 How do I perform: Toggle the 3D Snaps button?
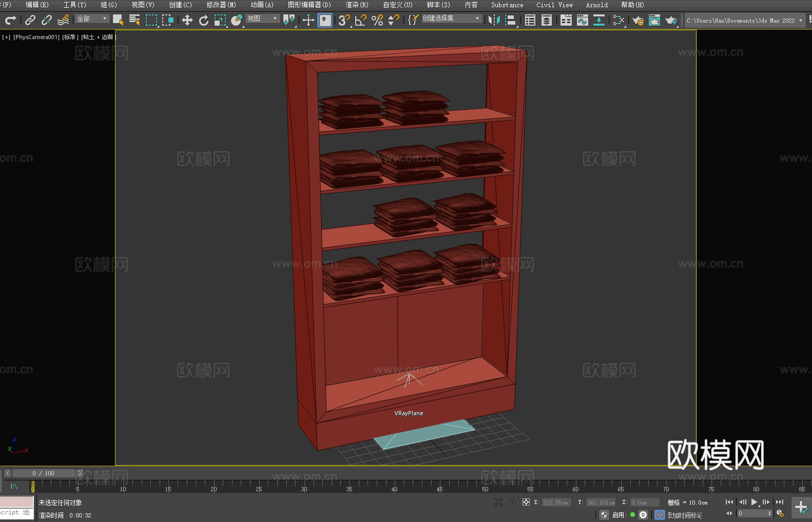344,20
